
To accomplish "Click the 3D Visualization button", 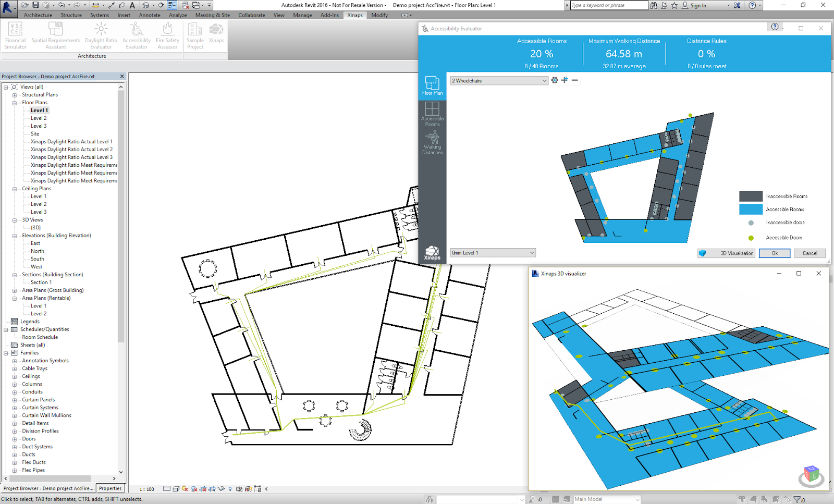I will (726, 253).
